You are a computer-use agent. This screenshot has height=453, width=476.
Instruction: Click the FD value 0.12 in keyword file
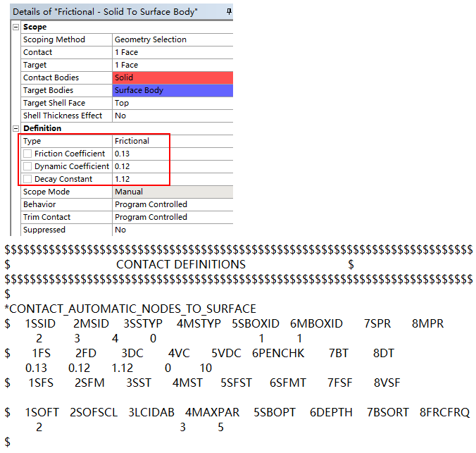click(80, 368)
